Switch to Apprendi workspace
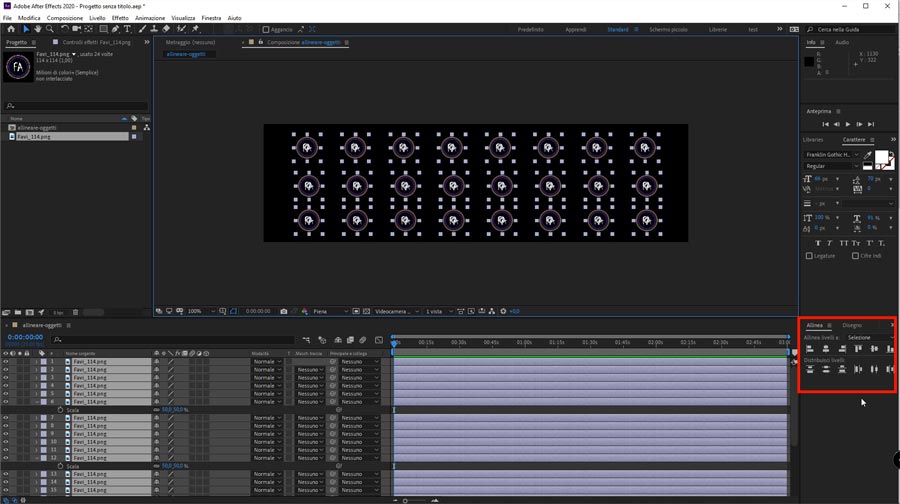Image resolution: width=900 pixels, height=504 pixels. 576,29
